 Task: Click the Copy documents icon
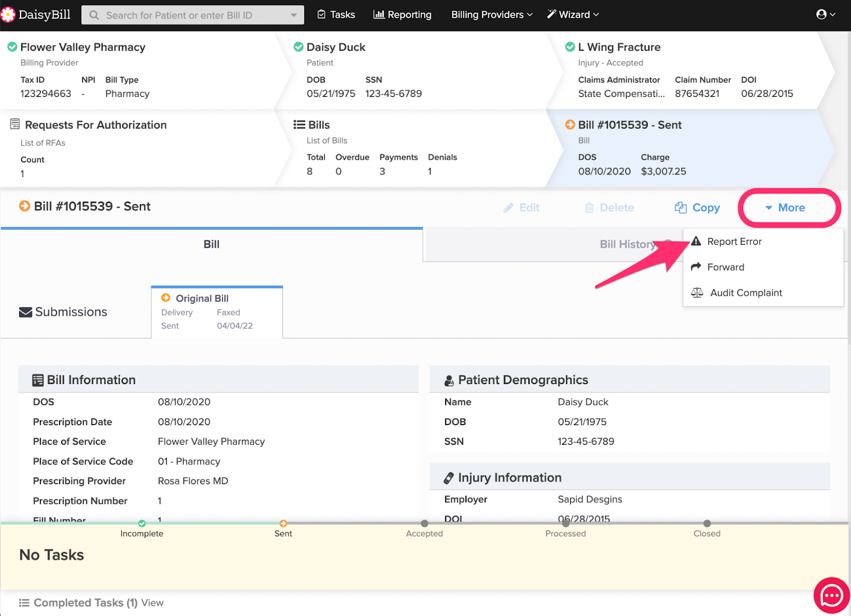[x=681, y=207]
